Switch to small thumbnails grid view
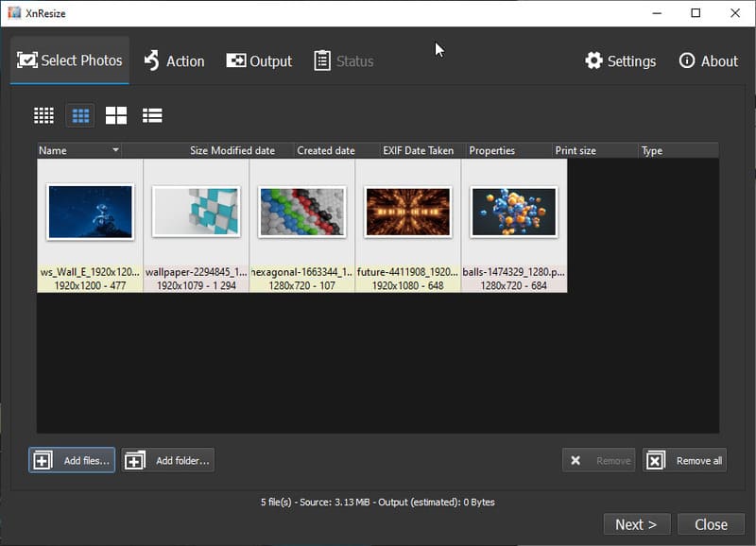This screenshot has width=756, height=546. (x=43, y=115)
